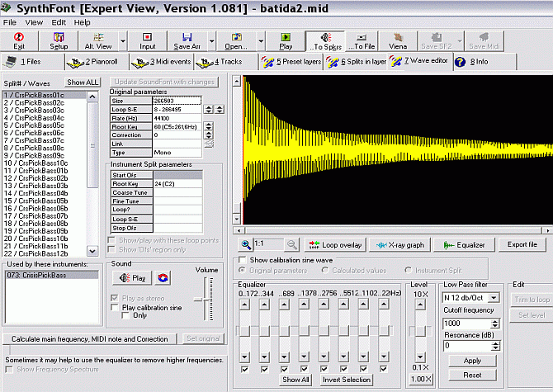Viewport: 553px width, 392px height.
Task: Open the File menu
Action: [x=10, y=22]
